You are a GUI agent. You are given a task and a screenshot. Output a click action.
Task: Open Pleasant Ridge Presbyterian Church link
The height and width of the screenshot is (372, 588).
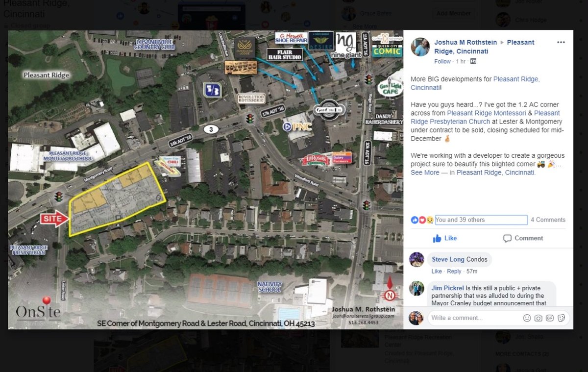point(485,117)
